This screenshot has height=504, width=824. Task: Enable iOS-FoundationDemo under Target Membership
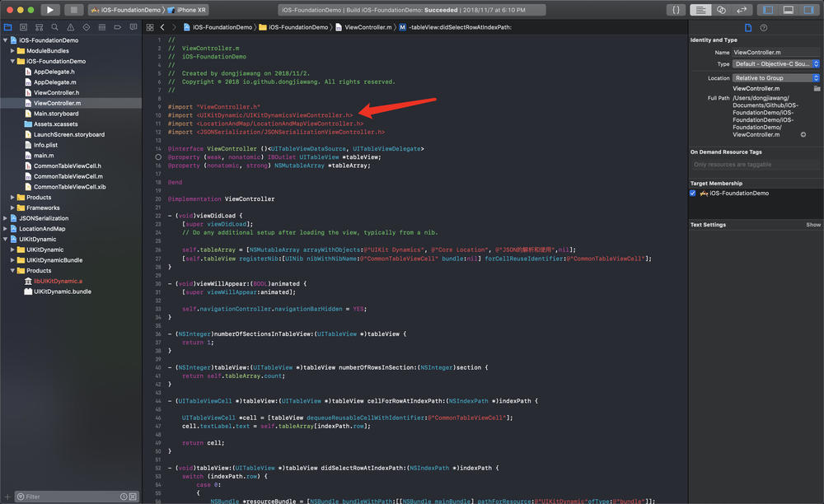pyautogui.click(x=693, y=193)
